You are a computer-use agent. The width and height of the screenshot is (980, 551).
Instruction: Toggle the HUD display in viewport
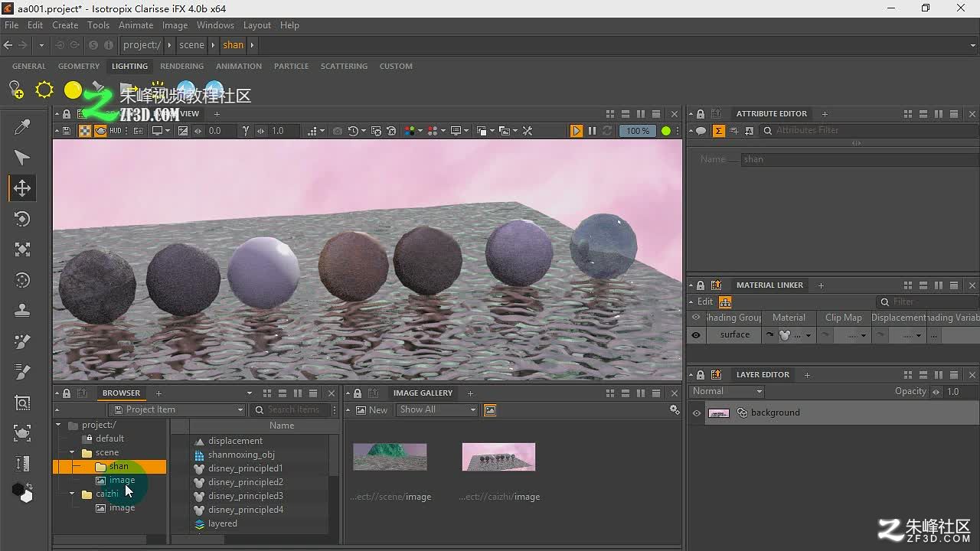[x=116, y=131]
